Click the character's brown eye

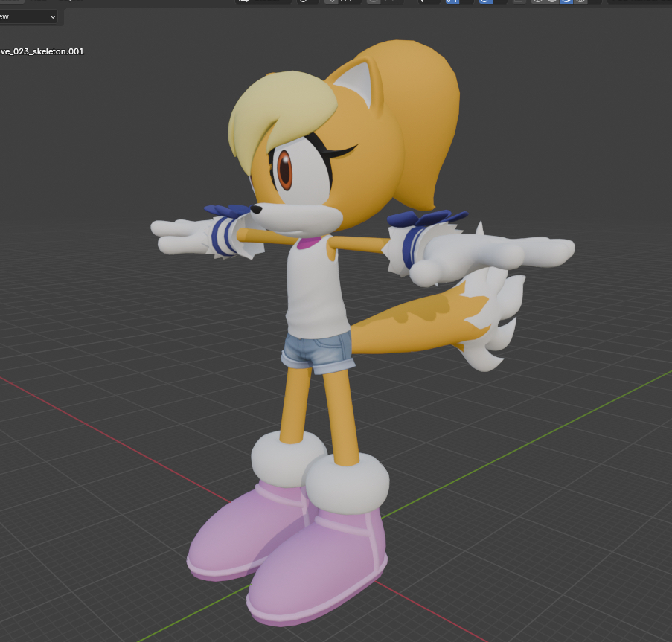(x=284, y=168)
